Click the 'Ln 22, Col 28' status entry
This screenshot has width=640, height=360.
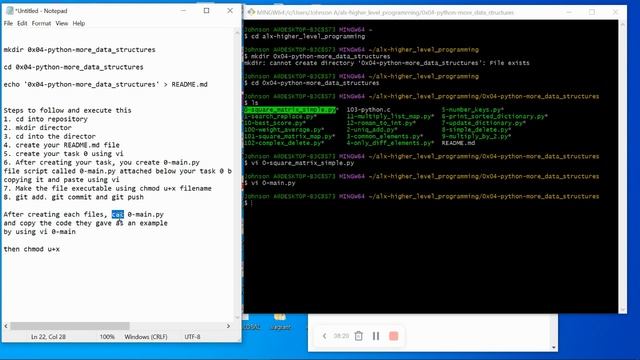48,337
